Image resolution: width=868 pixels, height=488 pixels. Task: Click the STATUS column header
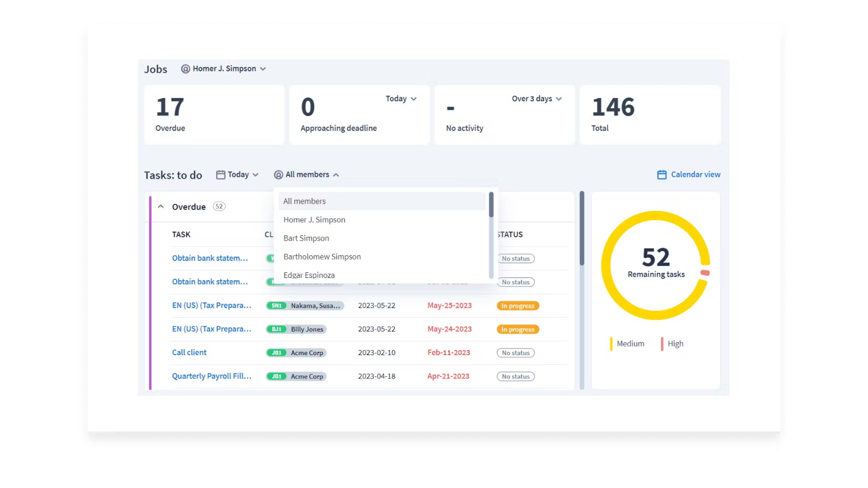pos(510,235)
